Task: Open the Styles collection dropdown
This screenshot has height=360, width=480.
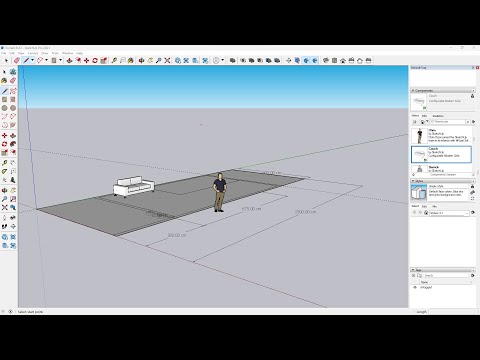Action: click(449, 213)
